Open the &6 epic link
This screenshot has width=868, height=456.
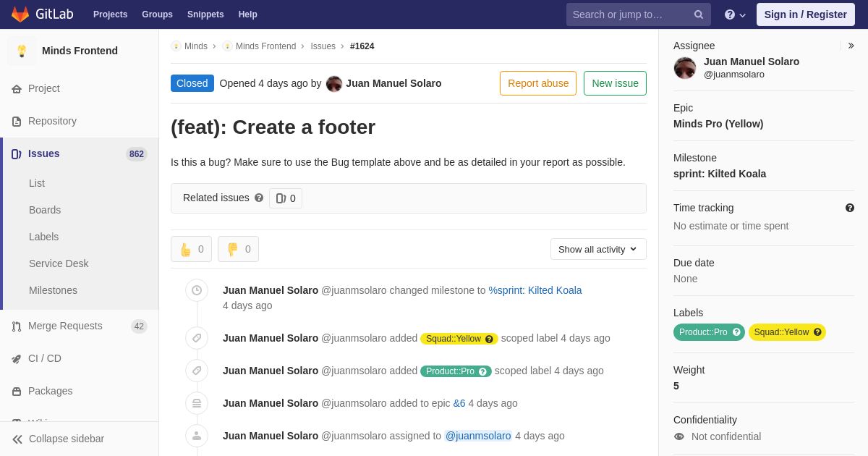click(x=459, y=403)
